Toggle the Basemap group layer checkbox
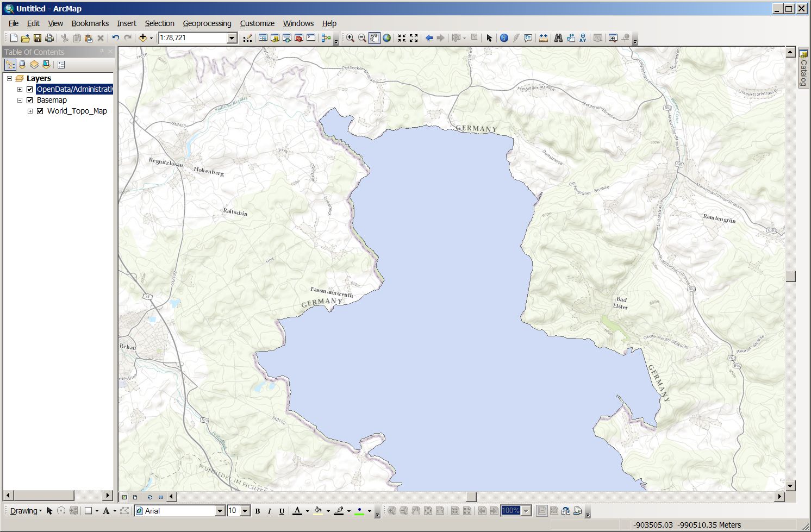811x532 pixels. pyautogui.click(x=30, y=101)
